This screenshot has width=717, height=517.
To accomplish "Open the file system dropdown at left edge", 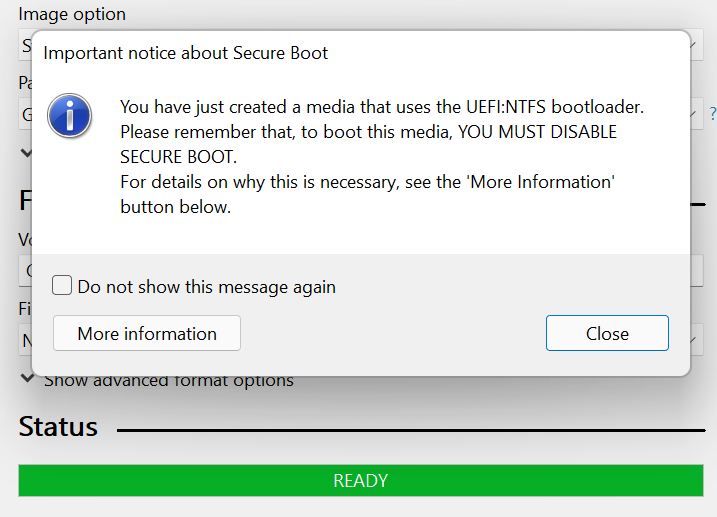I will (24, 340).
